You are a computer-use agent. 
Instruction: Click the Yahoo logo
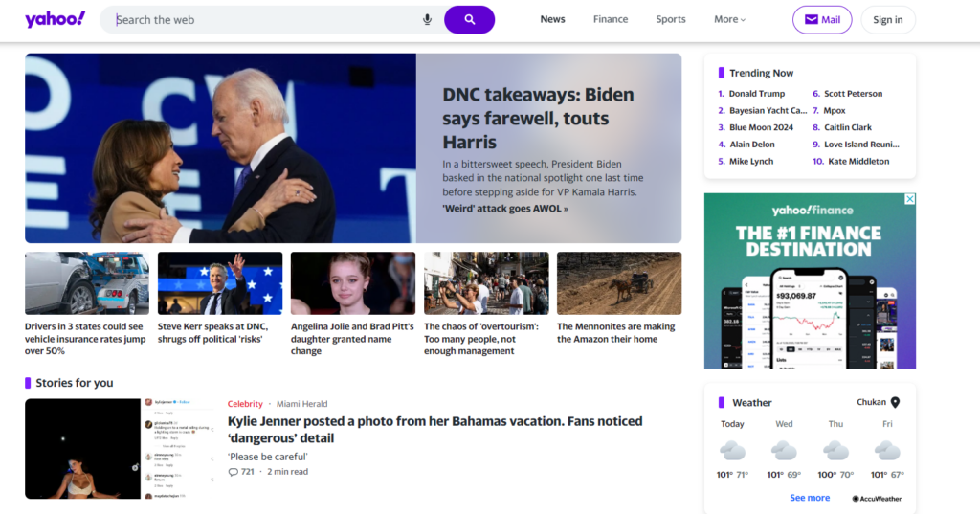[55, 19]
